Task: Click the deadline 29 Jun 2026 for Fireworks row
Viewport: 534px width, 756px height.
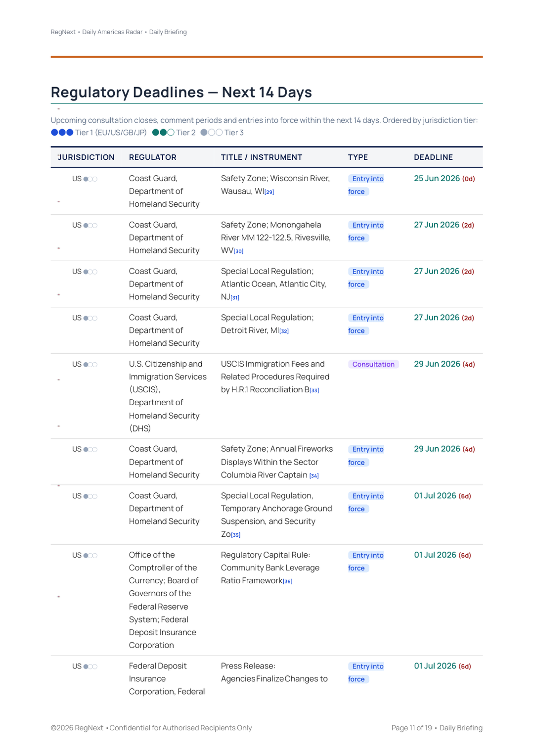Action: [x=445, y=449]
